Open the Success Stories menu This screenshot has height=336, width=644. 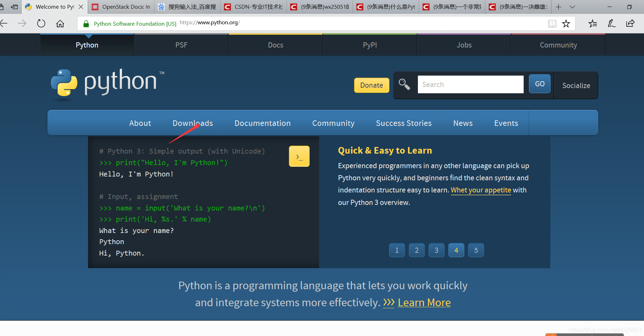click(x=404, y=123)
